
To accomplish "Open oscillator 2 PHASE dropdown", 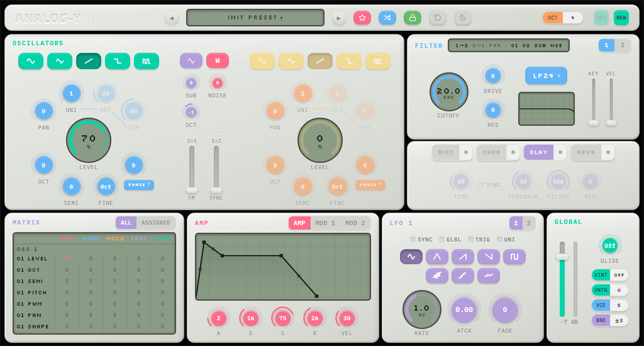I will (370, 184).
